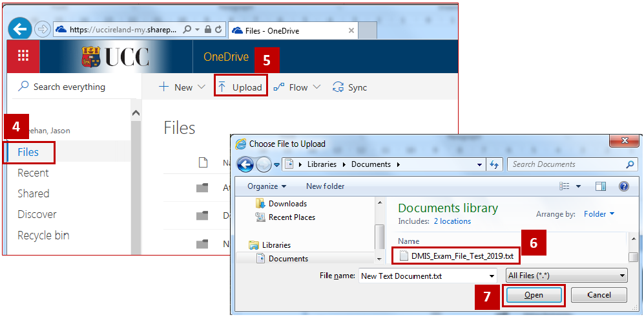Image resolution: width=644 pixels, height=317 pixels.
Task: Select Files in the left navigation
Action: pos(28,153)
